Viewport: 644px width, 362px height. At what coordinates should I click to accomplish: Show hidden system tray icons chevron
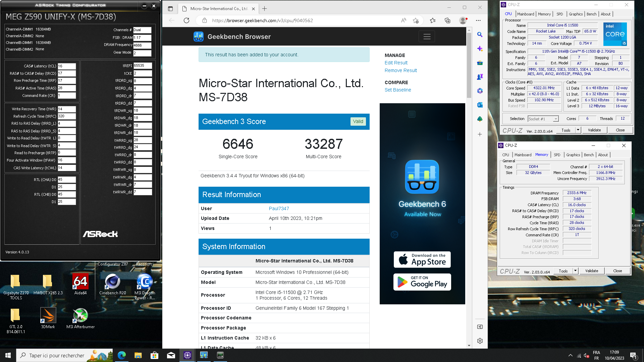click(570, 355)
